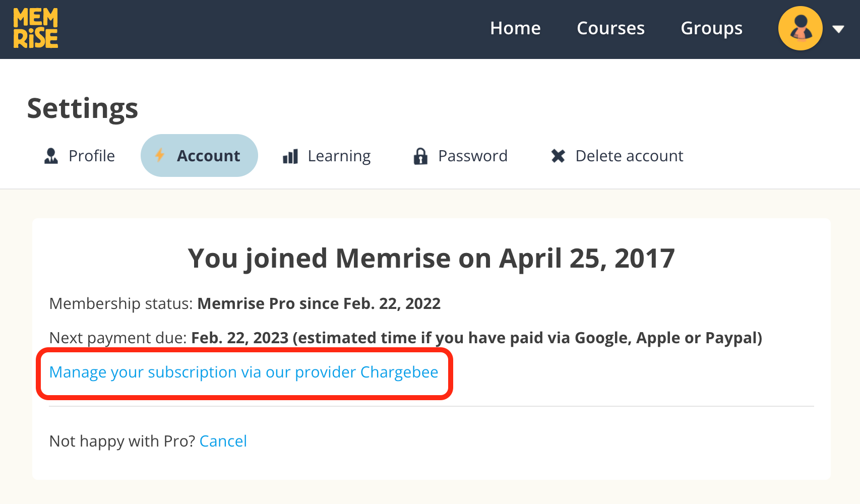Open the Learning settings tab
Viewport: 860px width, 504px height.
339,156
